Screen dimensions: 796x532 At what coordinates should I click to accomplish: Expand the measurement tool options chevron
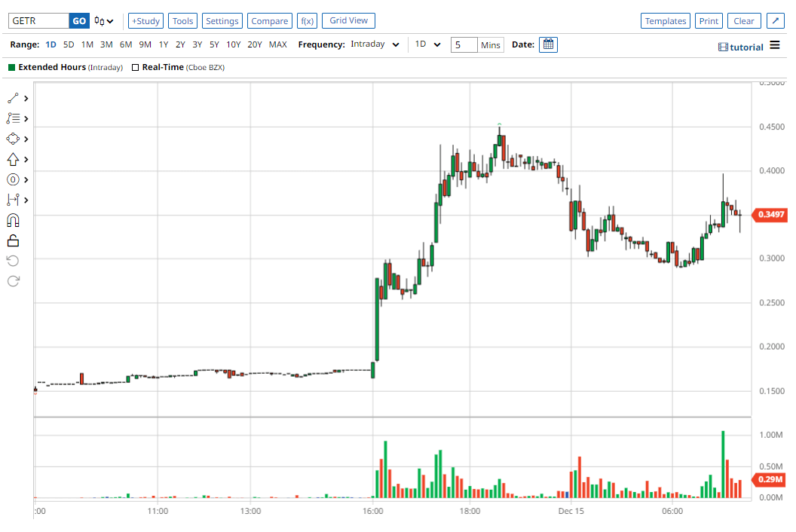tap(26, 200)
